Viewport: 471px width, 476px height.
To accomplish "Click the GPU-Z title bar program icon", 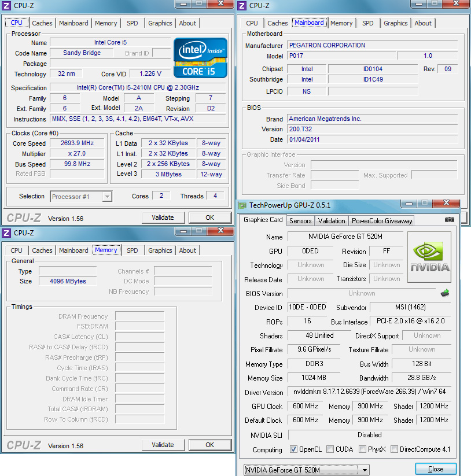I will coord(242,205).
